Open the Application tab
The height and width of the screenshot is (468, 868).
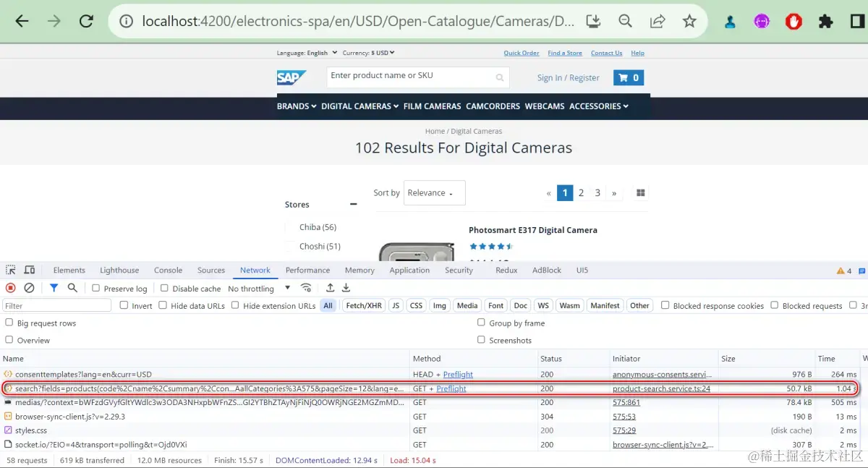point(409,270)
